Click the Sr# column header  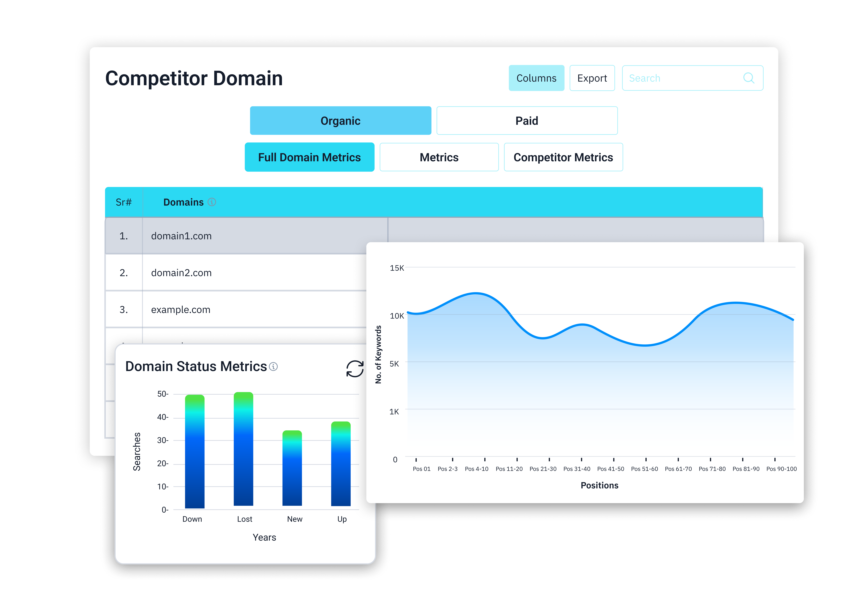click(124, 202)
